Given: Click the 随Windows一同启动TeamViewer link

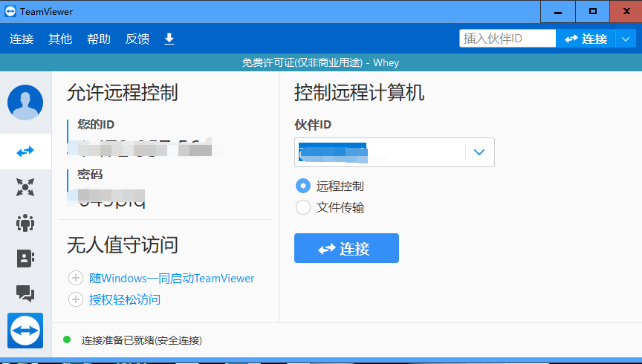Looking at the screenshot, I should point(172,279).
